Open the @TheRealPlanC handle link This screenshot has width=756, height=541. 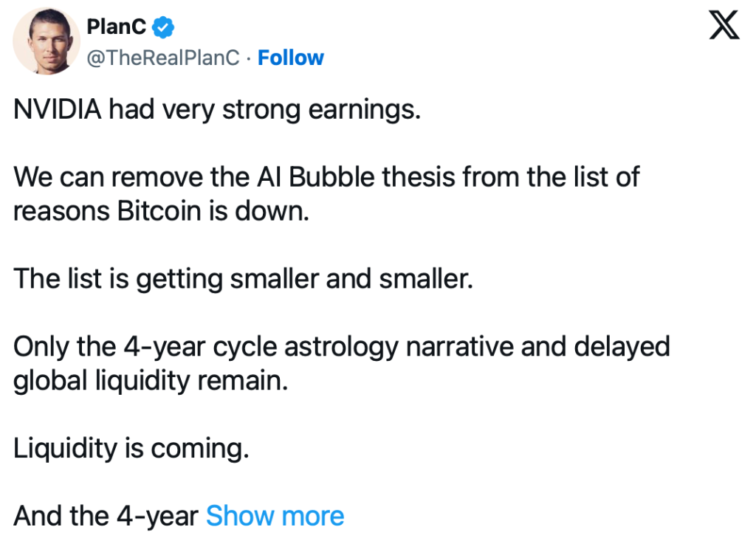163,58
